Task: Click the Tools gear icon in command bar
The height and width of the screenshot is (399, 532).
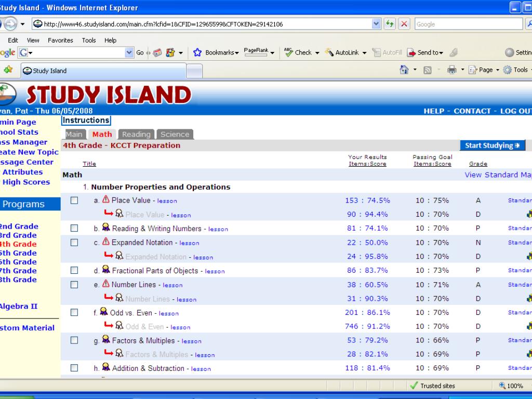Action: pos(507,70)
